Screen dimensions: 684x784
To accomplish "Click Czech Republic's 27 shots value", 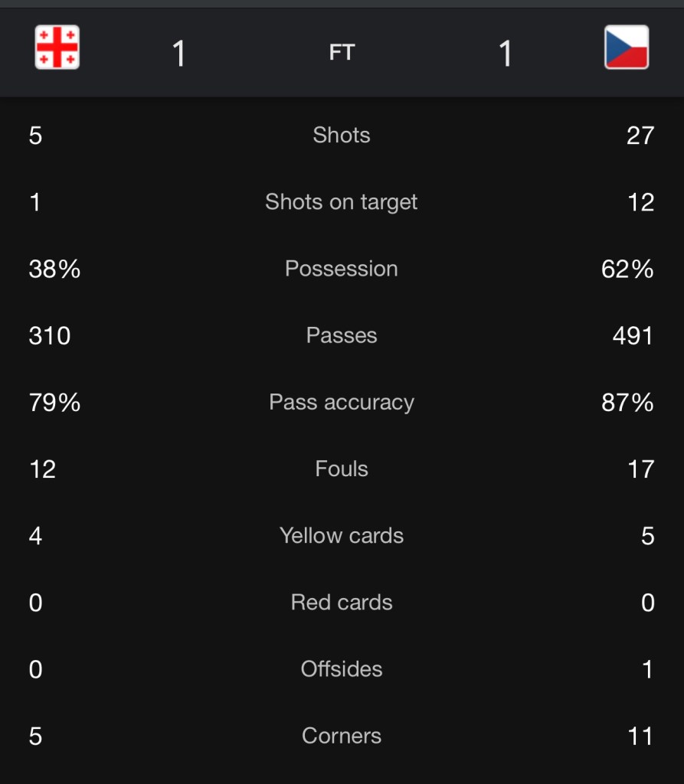I will pos(639,136).
